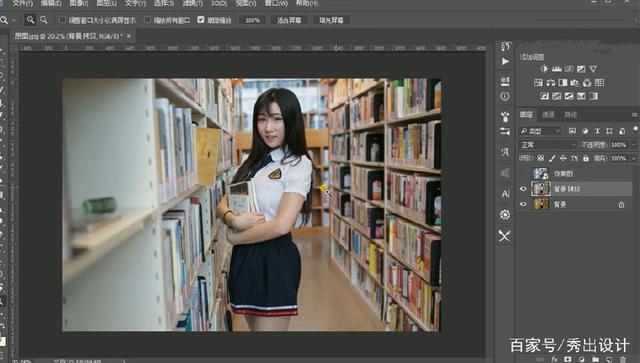Add an Exposure adjustment

[x=581, y=69]
